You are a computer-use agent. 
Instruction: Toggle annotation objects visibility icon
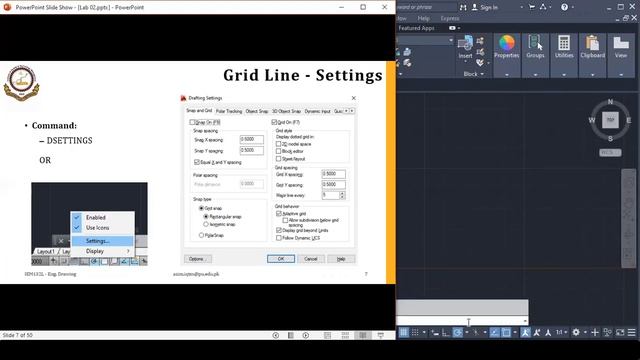(525, 332)
